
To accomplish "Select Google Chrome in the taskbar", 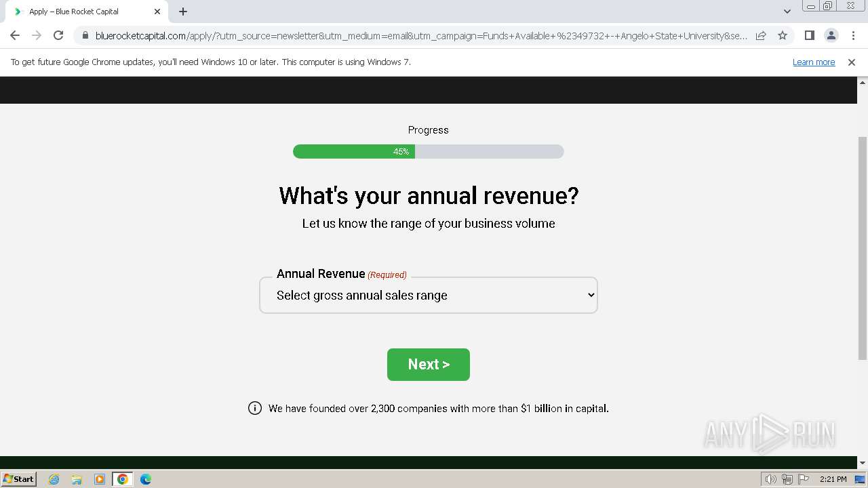I will pyautogui.click(x=123, y=479).
